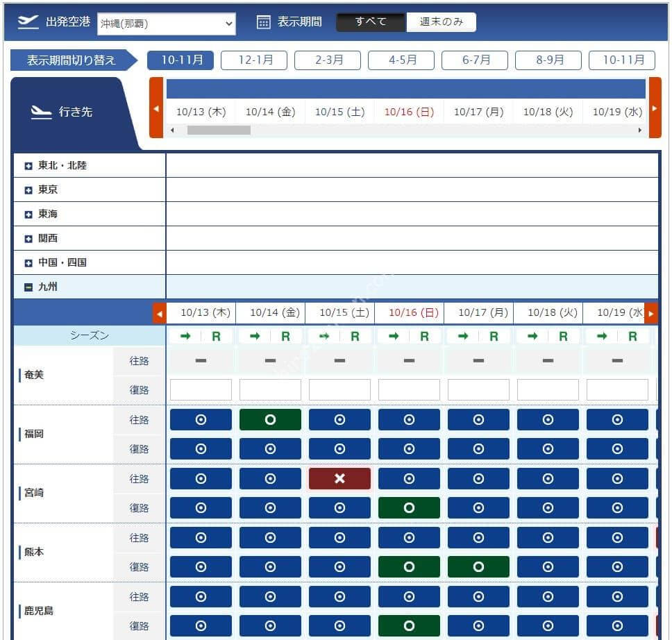Click the right orange arrow in 九州 date row
Image resolution: width=672 pixels, height=640 pixels.
[x=651, y=313]
